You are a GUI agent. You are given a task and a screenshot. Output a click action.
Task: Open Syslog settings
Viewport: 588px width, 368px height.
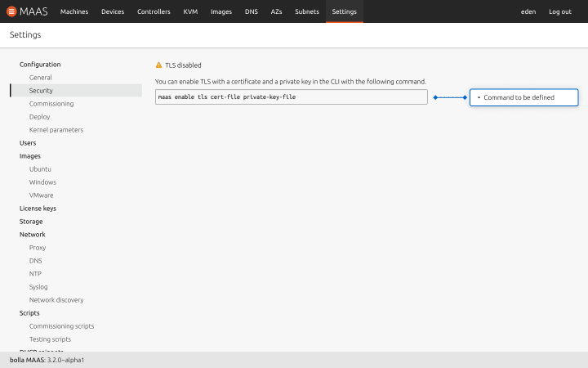point(38,287)
